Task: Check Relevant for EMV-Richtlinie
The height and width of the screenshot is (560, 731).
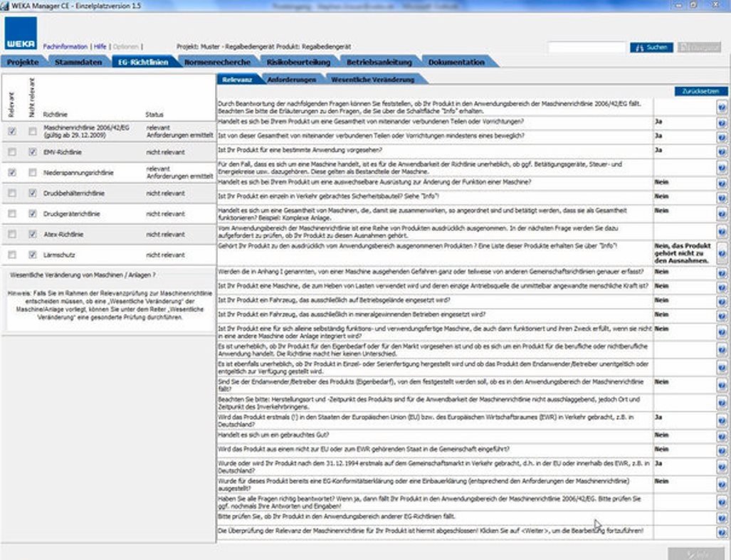Action: (x=12, y=152)
